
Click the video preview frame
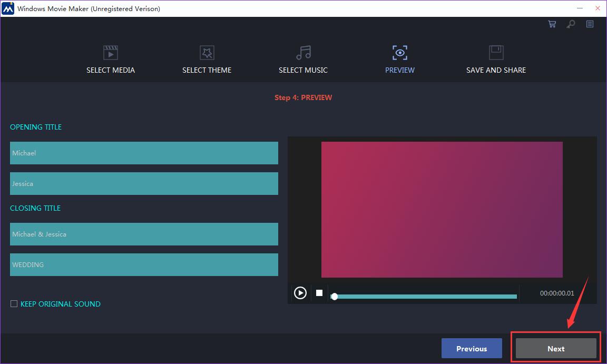click(x=442, y=209)
